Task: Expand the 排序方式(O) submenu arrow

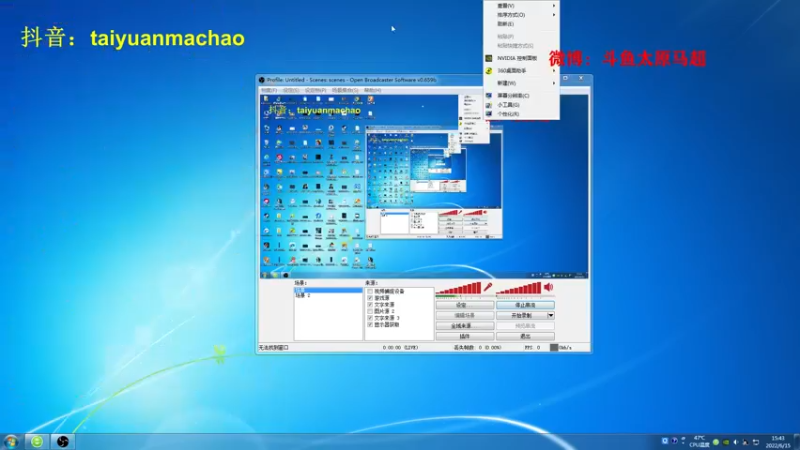Action: tap(554, 15)
